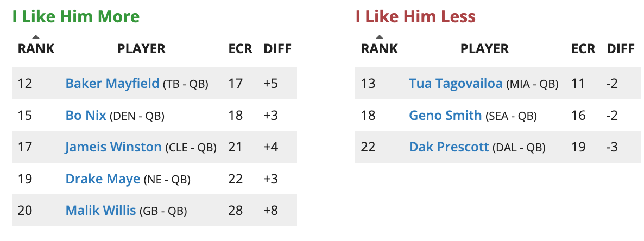Click the I Like Him More heading

[76, 17]
